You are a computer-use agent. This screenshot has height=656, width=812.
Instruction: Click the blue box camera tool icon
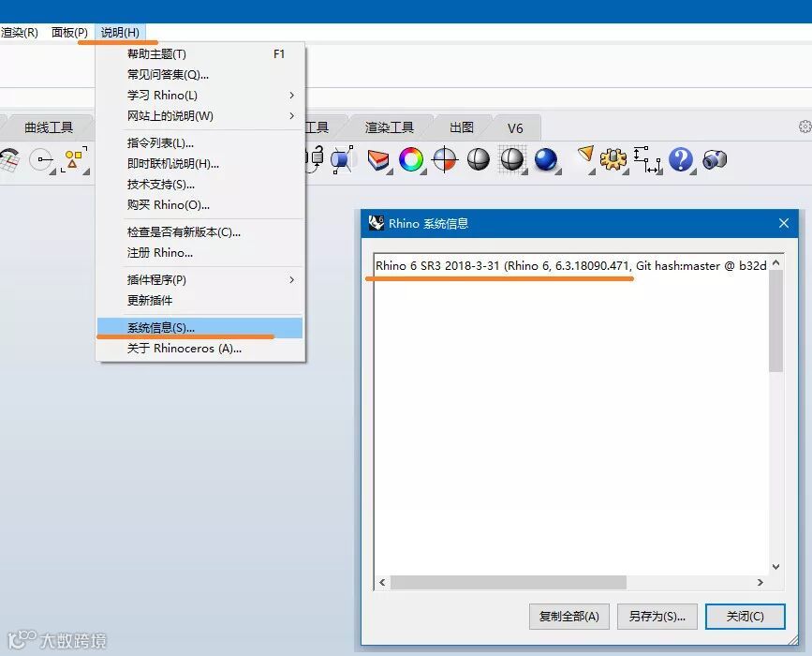click(342, 159)
